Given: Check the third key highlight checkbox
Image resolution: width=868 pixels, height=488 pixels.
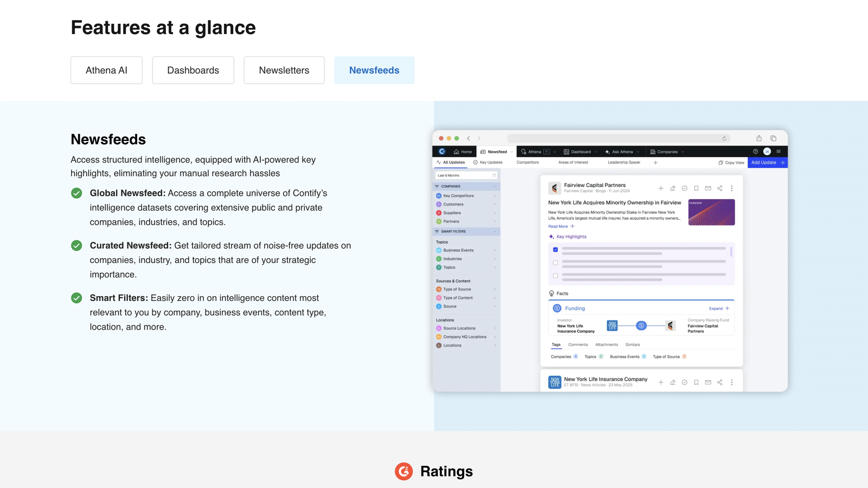Looking at the screenshot, I should tap(556, 275).
